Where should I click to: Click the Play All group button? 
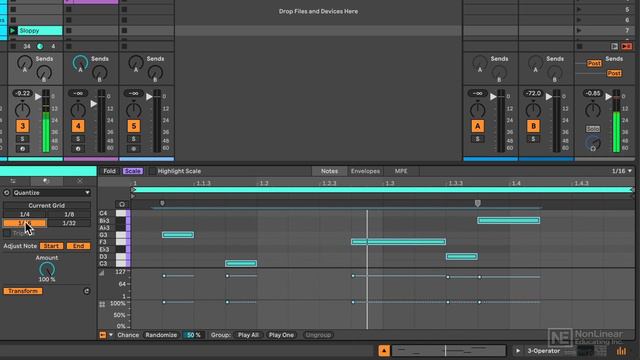(x=248, y=335)
